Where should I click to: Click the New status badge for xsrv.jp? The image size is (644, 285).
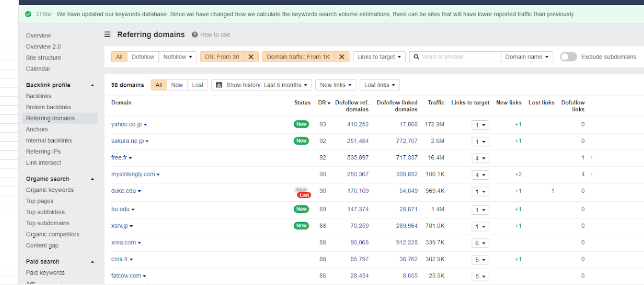pos(301,226)
